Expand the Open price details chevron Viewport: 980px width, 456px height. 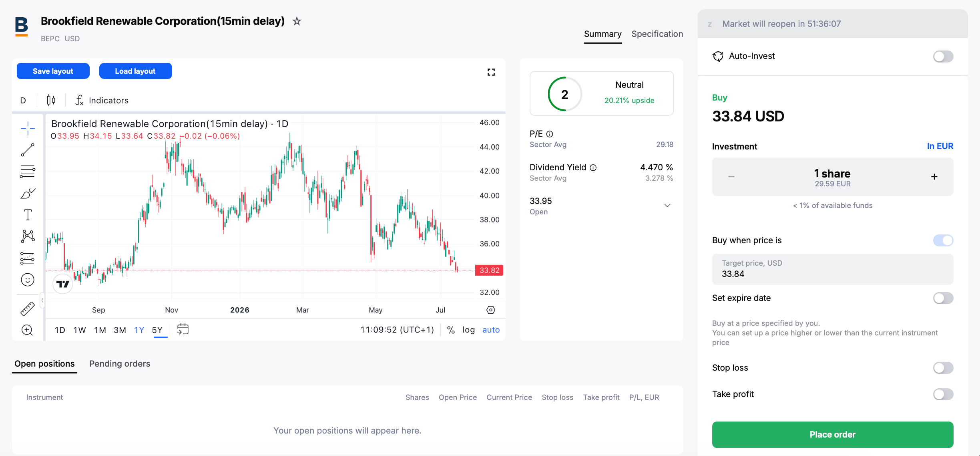(667, 206)
